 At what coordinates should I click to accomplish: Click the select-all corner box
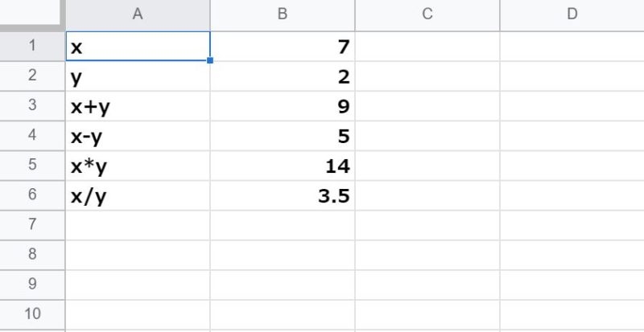click(x=32, y=14)
